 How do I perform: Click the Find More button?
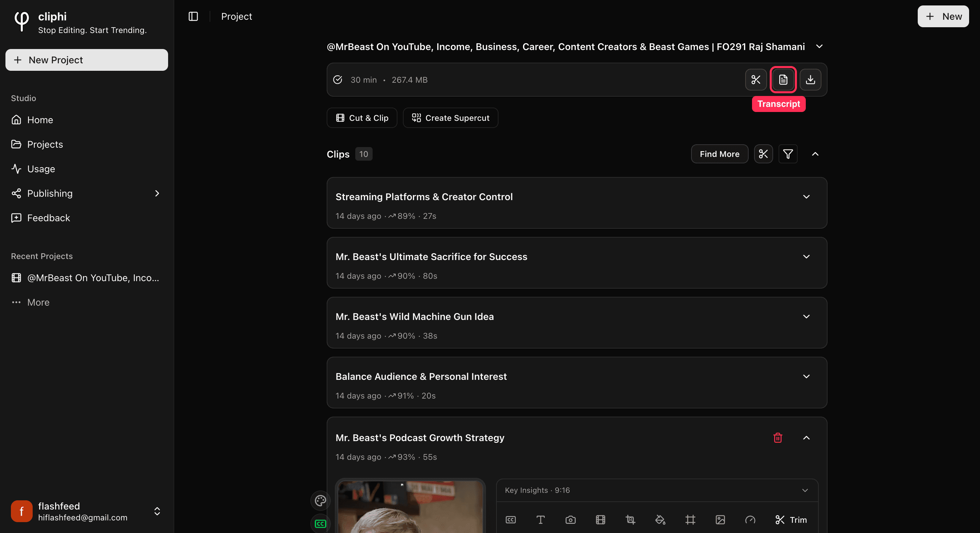(719, 154)
